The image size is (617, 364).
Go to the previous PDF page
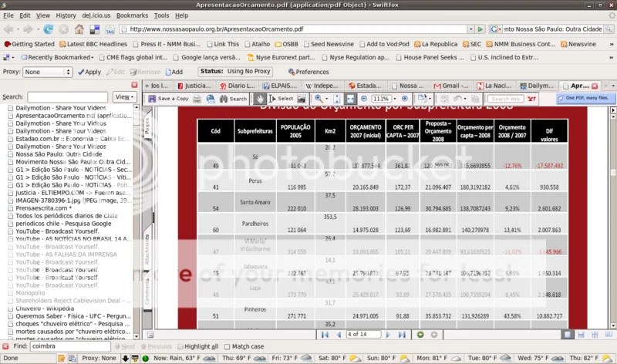tap(339, 335)
